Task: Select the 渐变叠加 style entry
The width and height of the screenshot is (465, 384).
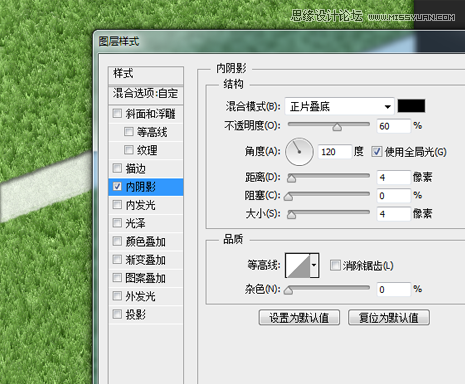Action: click(146, 260)
